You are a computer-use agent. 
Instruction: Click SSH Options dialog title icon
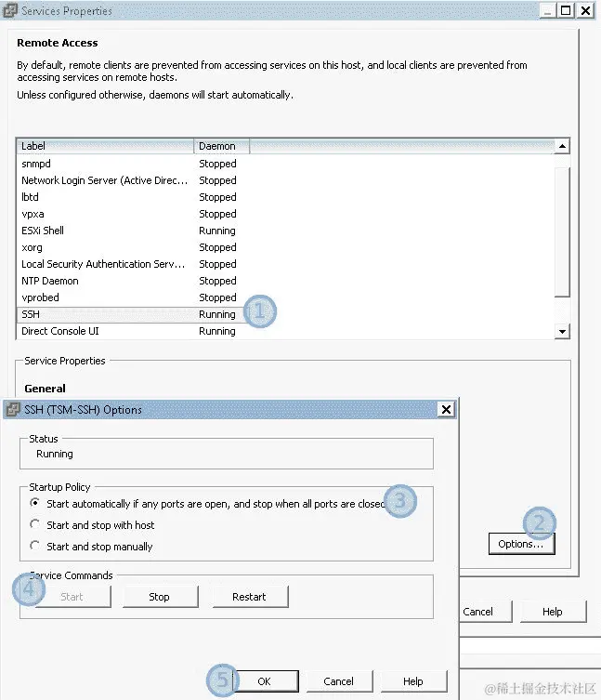(x=13, y=409)
